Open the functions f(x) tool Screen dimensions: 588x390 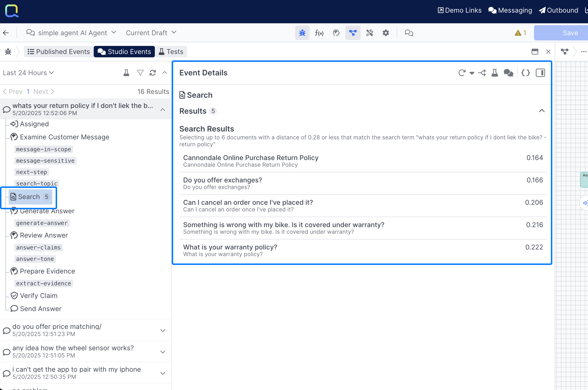[319, 33]
